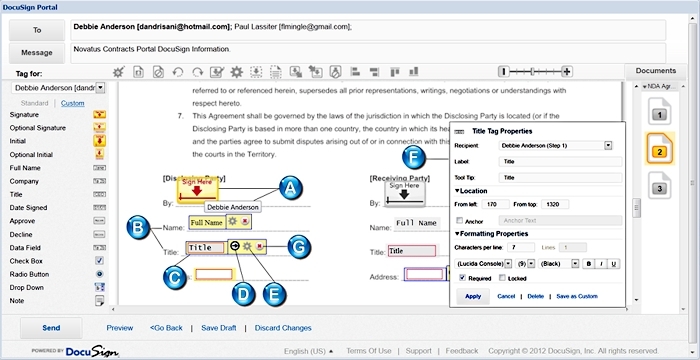Viewport: 700px width, 360px height.
Task: Expand the Tag for recipient dropdown
Action: (x=100, y=88)
